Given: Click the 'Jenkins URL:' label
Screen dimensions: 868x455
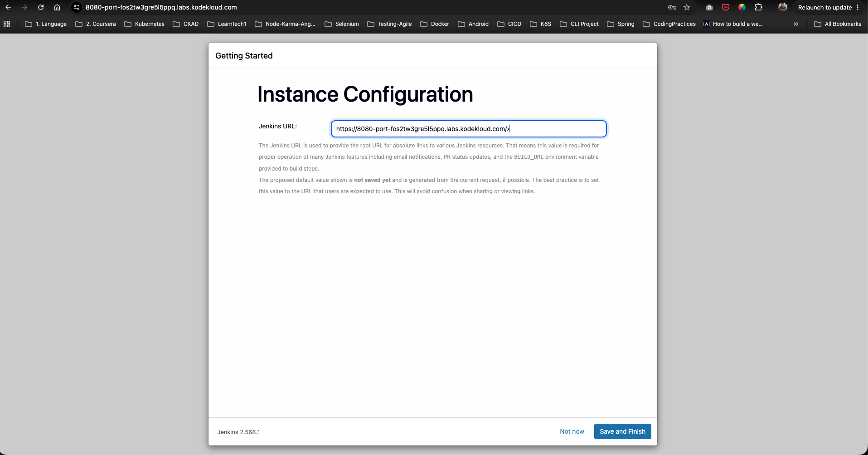Looking at the screenshot, I should (278, 126).
